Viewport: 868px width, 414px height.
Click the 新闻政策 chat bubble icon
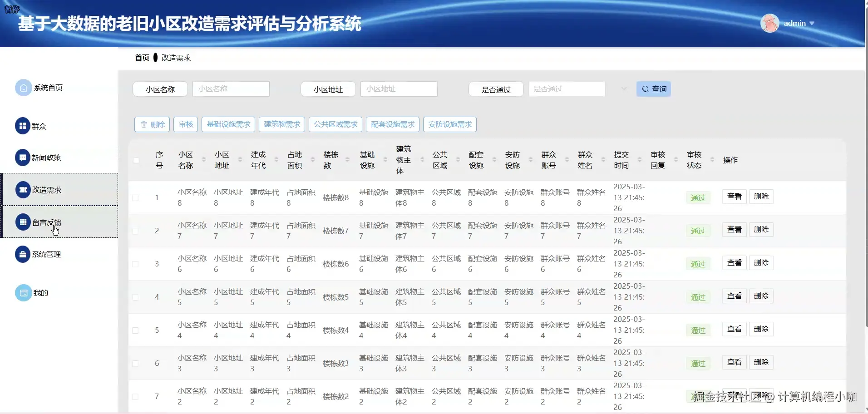click(x=23, y=158)
